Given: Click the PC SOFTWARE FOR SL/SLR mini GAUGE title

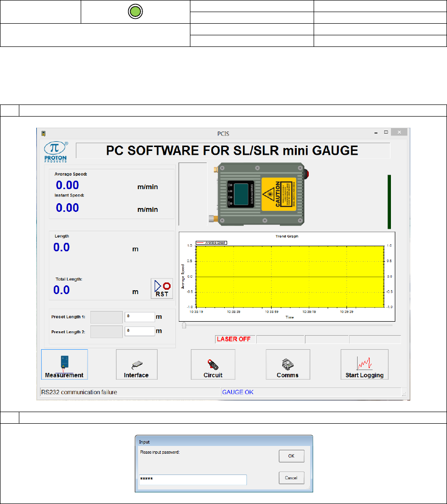Looking at the screenshot, I should click(232, 150).
